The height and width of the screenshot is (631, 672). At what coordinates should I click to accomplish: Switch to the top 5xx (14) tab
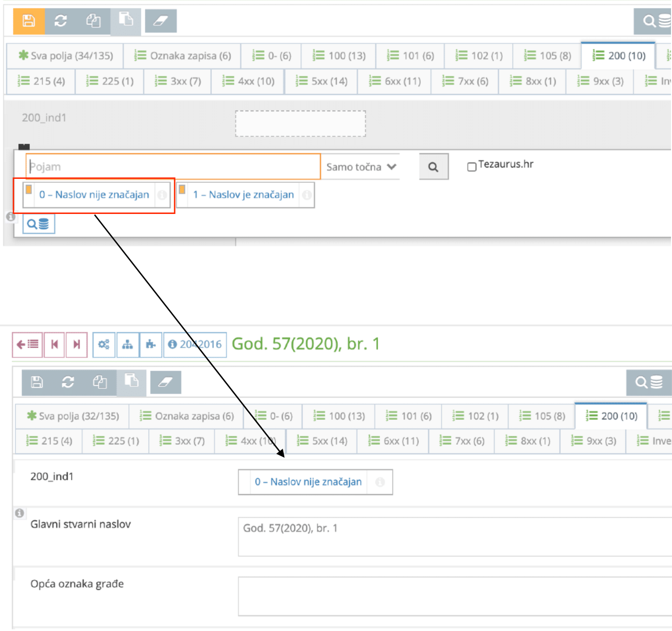pos(322,81)
